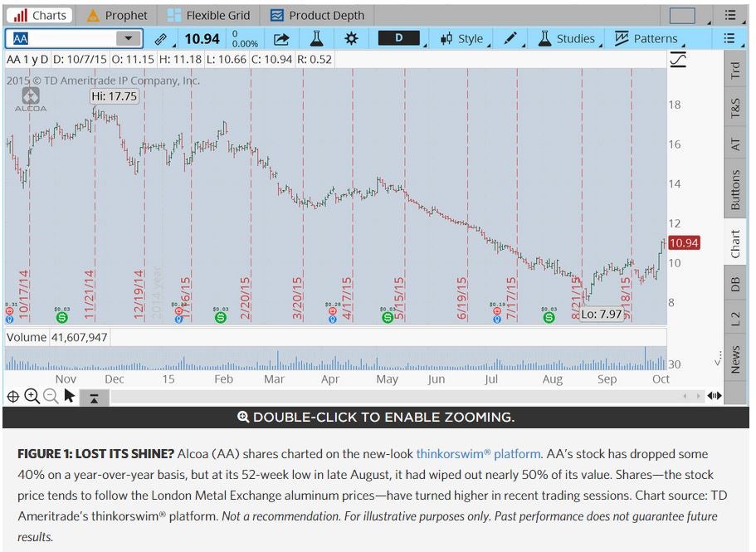Click the 3/20/15 expiration date marker
756x552 pixels.
click(x=297, y=298)
